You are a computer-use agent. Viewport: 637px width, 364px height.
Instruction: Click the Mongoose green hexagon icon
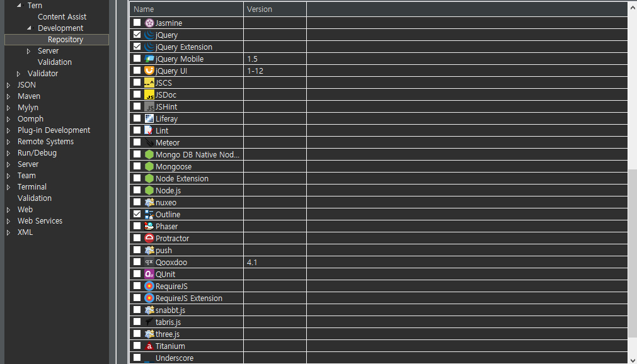[149, 166]
